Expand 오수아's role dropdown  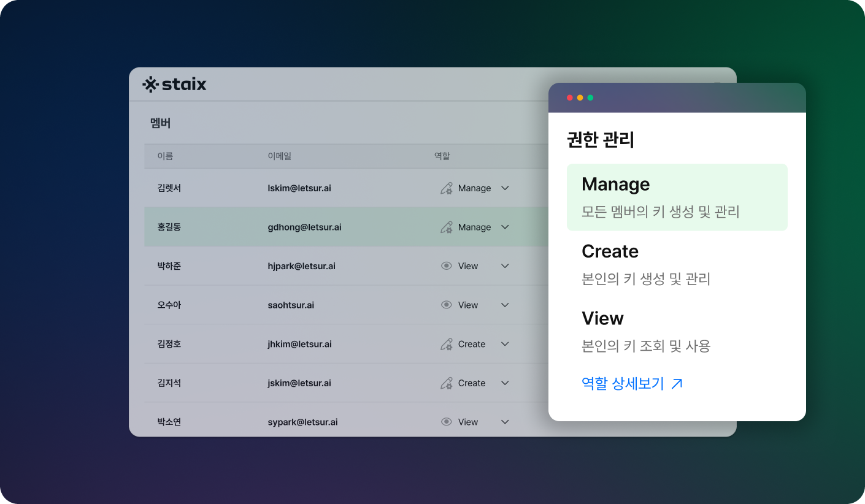click(x=504, y=305)
